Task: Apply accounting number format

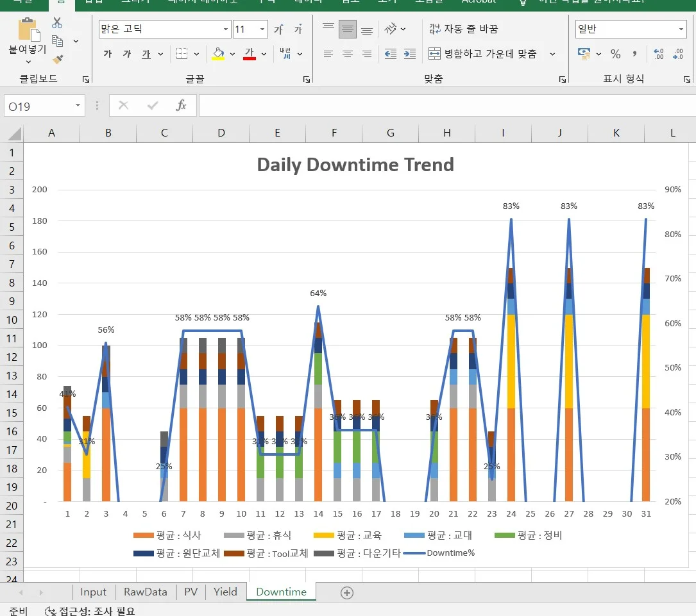Action: 584,54
